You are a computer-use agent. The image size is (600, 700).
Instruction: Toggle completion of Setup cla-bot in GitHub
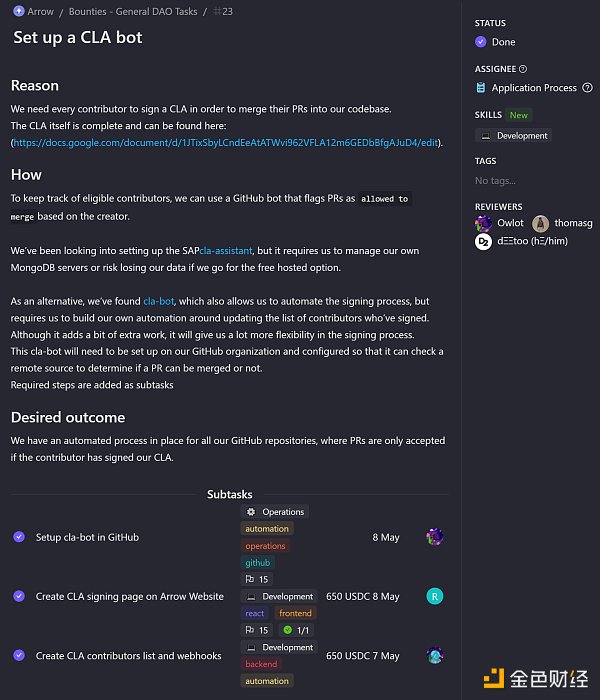point(19,537)
